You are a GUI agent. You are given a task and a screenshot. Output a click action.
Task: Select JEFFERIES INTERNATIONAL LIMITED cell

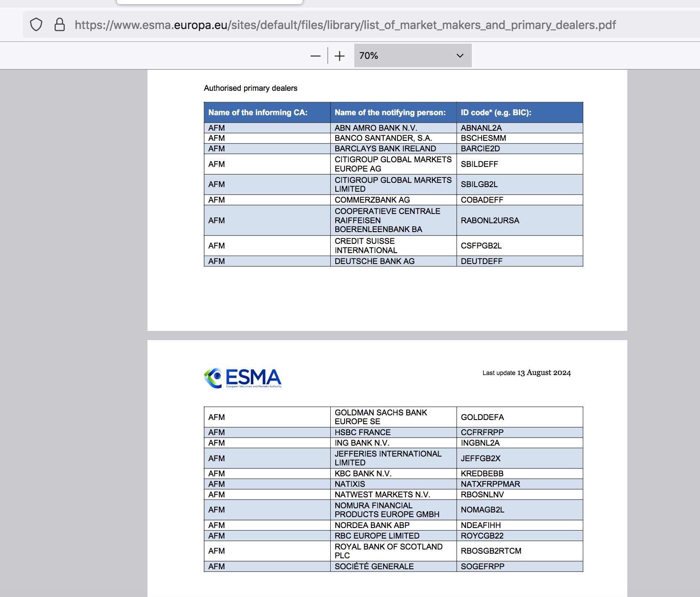(x=393, y=458)
